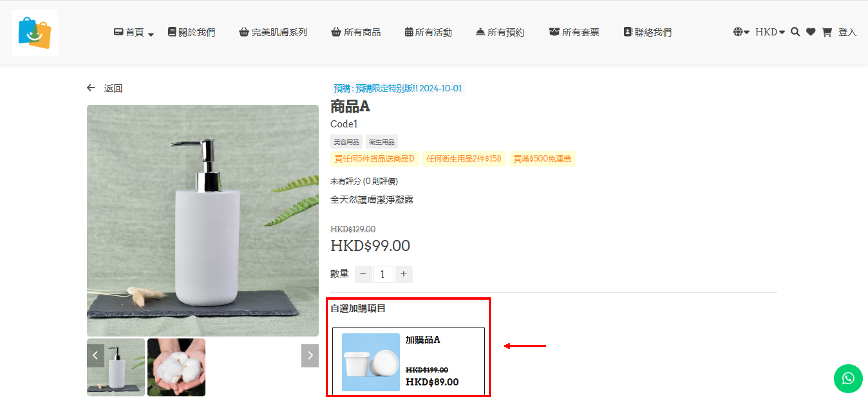The image size is (868, 406).
Task: Click the quantity input field
Action: [383, 274]
